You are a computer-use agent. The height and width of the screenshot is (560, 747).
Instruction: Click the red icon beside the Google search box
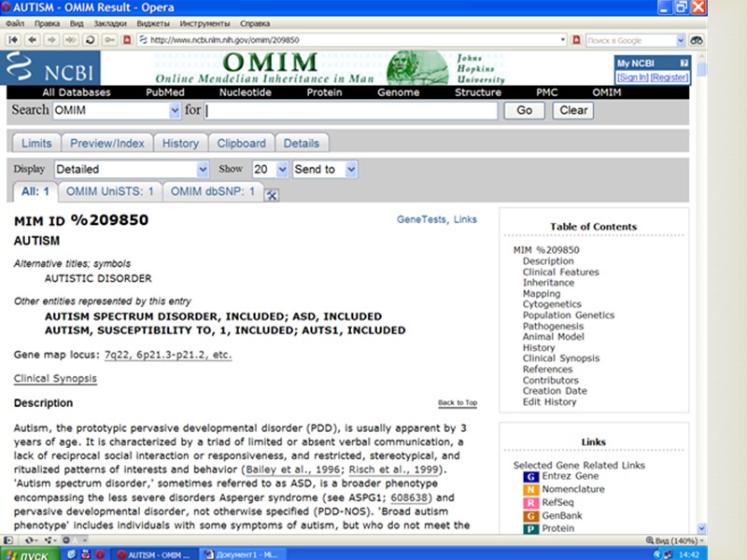(576, 40)
